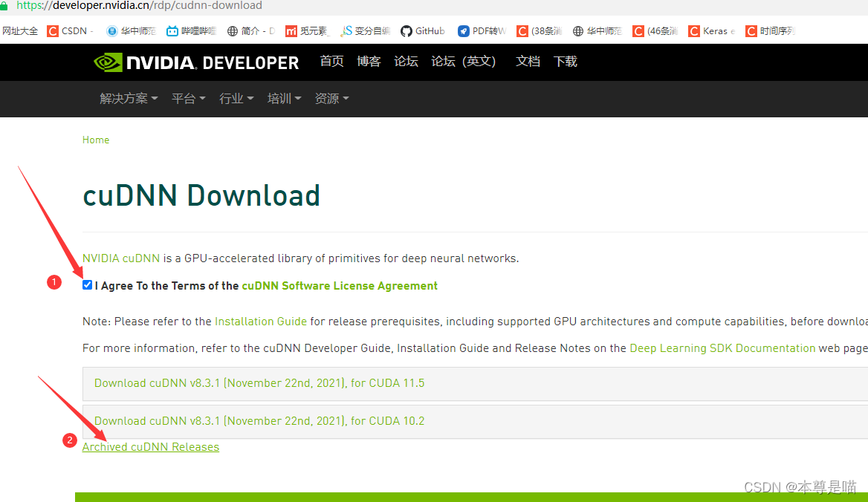This screenshot has width=868, height=502.
Task: Expand the 培训 dropdown menu
Action: click(284, 99)
